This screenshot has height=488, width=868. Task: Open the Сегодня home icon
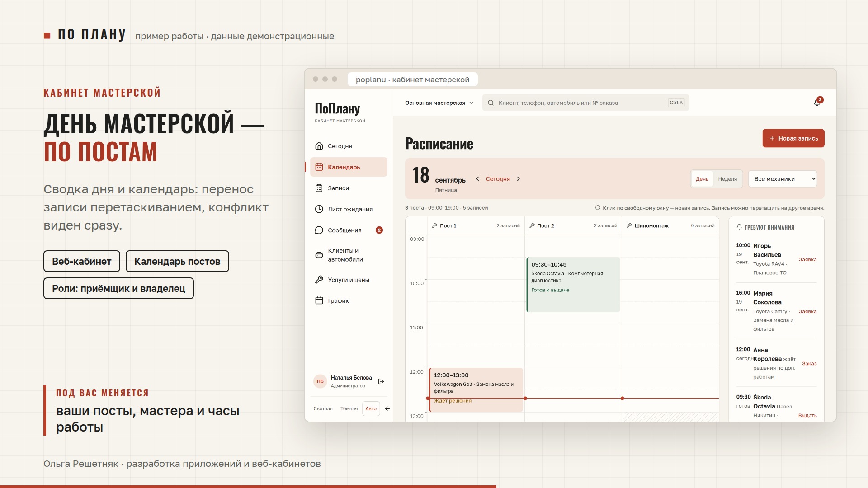point(319,146)
